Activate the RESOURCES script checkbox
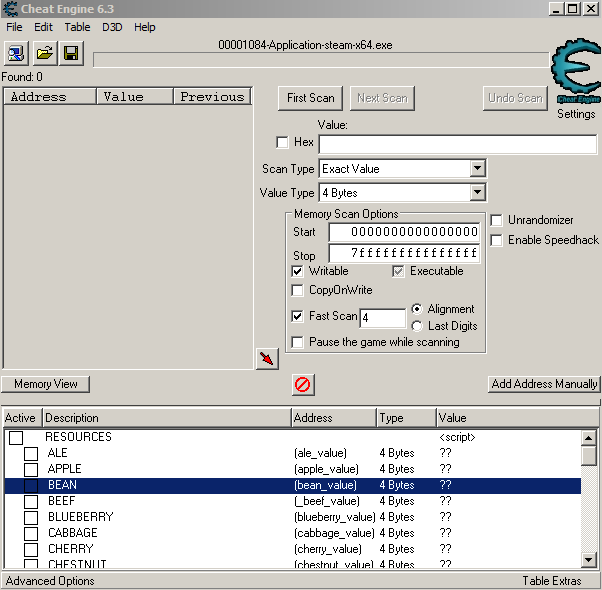 click(16, 438)
